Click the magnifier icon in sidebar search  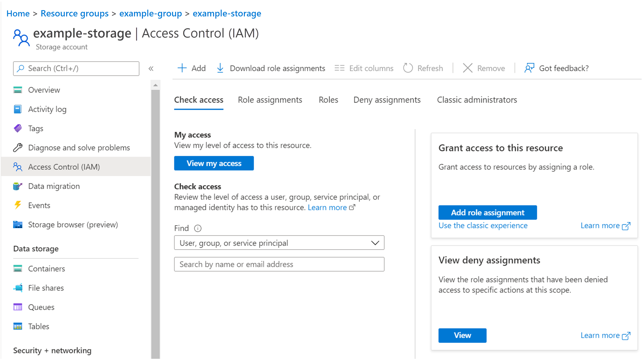(x=21, y=68)
